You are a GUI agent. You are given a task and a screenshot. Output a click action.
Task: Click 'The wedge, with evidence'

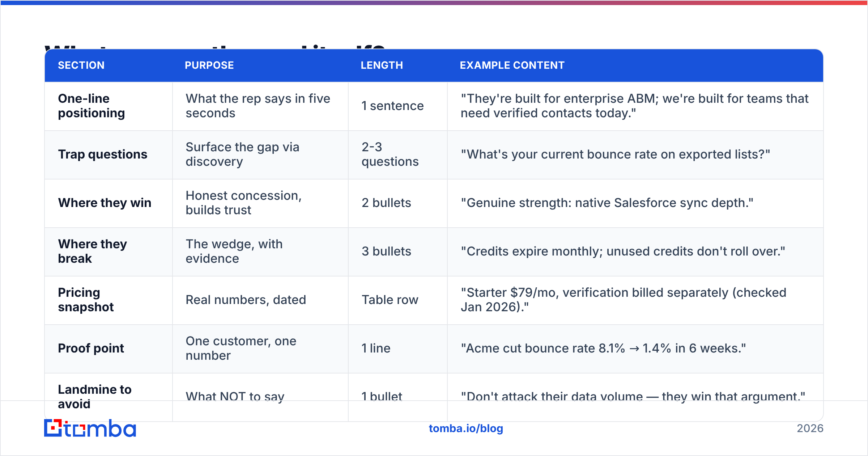pyautogui.click(x=234, y=251)
